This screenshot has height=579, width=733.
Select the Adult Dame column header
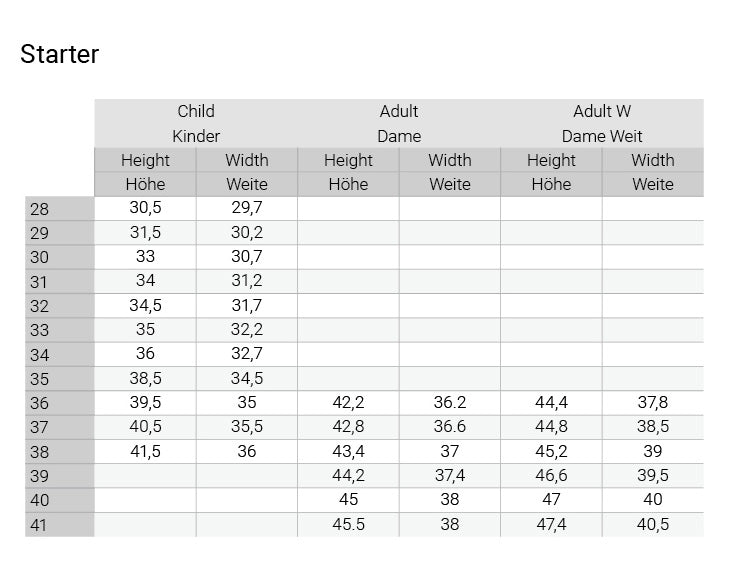coord(399,123)
